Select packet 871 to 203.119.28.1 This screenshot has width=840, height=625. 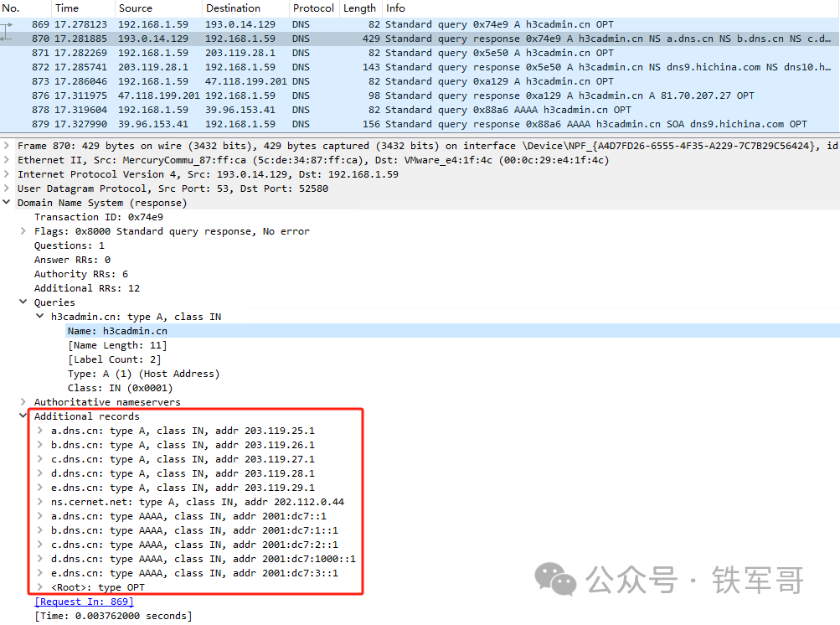420,53
